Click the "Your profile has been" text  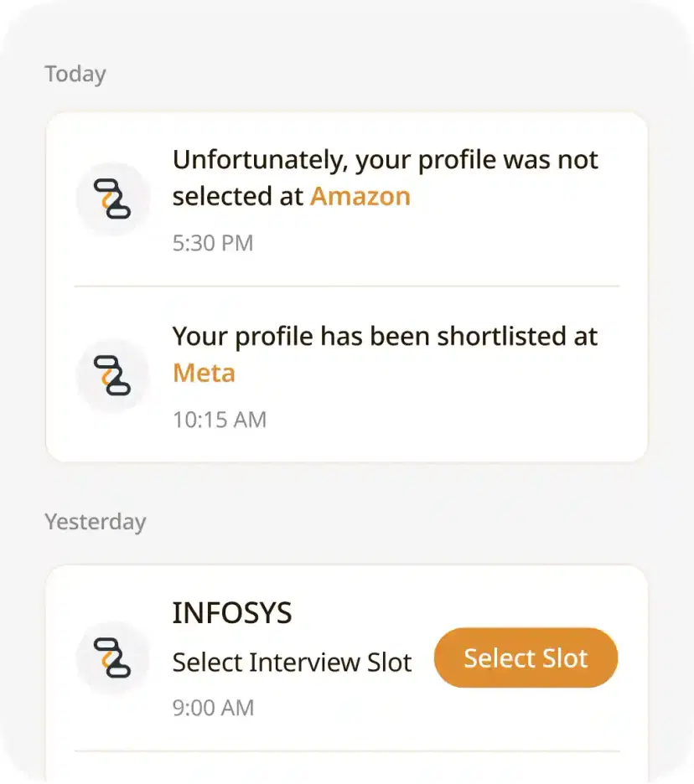287,336
